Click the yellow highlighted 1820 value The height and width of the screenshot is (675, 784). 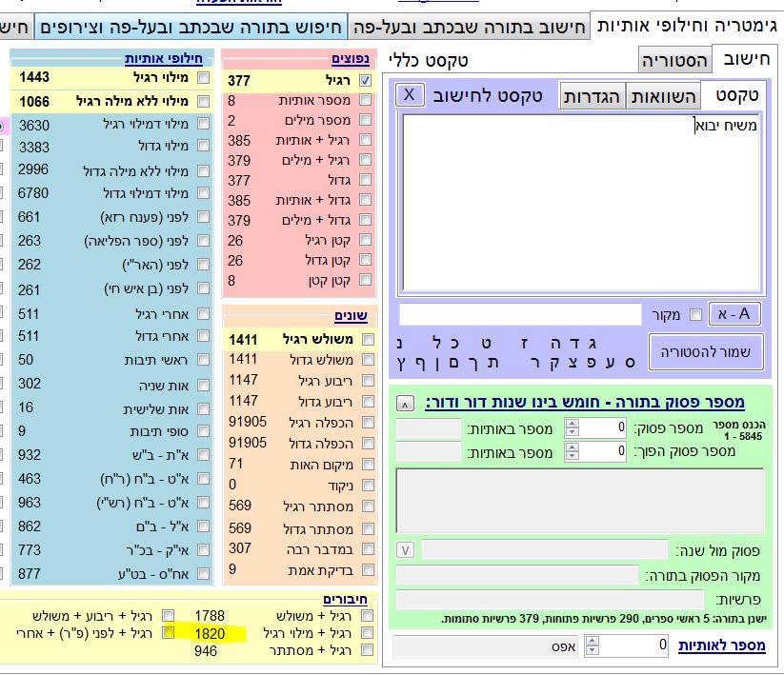(211, 633)
